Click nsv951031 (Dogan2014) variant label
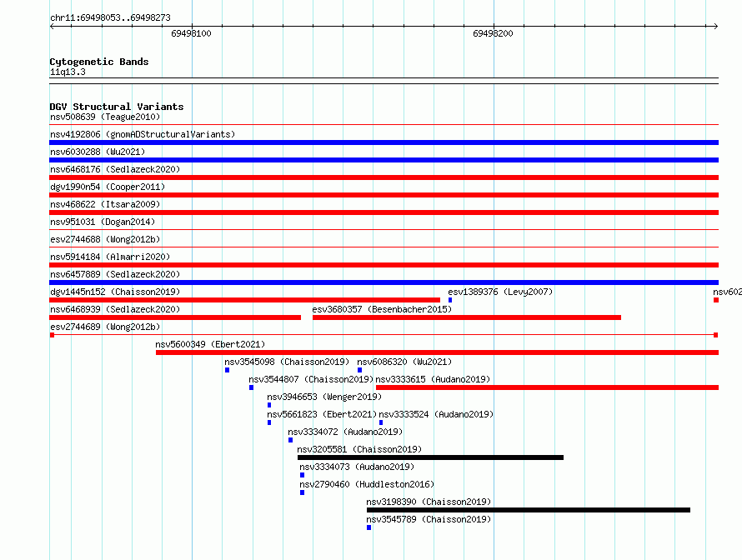The width and height of the screenshot is (742, 560). [x=103, y=222]
